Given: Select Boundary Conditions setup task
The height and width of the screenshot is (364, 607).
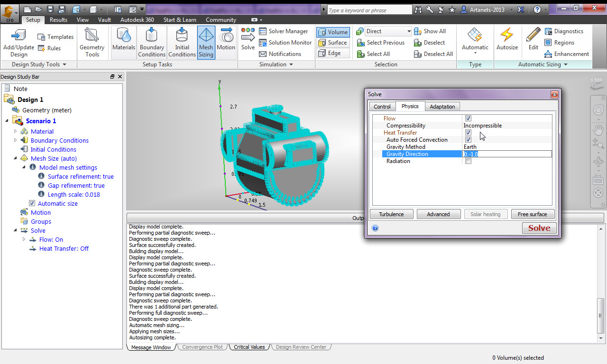Looking at the screenshot, I should pos(152,42).
